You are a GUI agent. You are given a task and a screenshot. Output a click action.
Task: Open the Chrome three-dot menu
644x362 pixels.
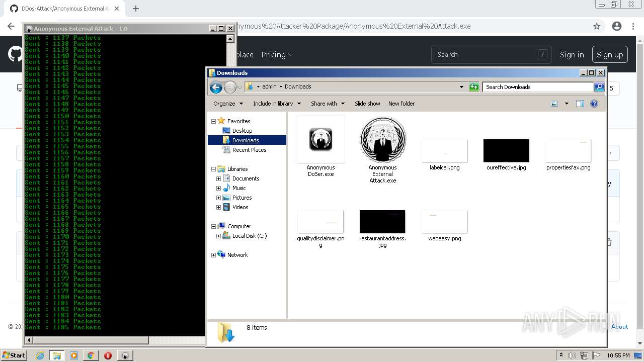pos(633,26)
